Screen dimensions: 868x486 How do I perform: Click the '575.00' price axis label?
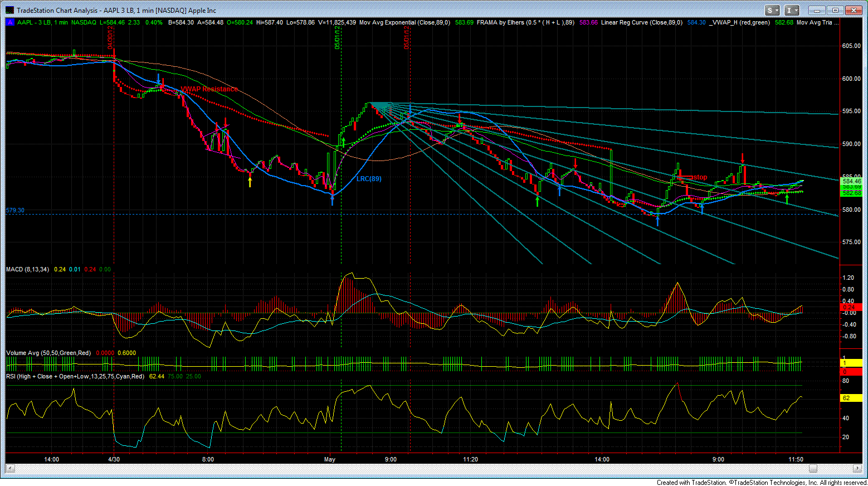tap(851, 242)
